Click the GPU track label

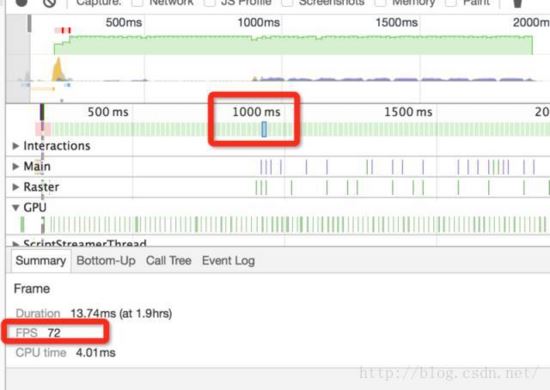[x=35, y=208]
